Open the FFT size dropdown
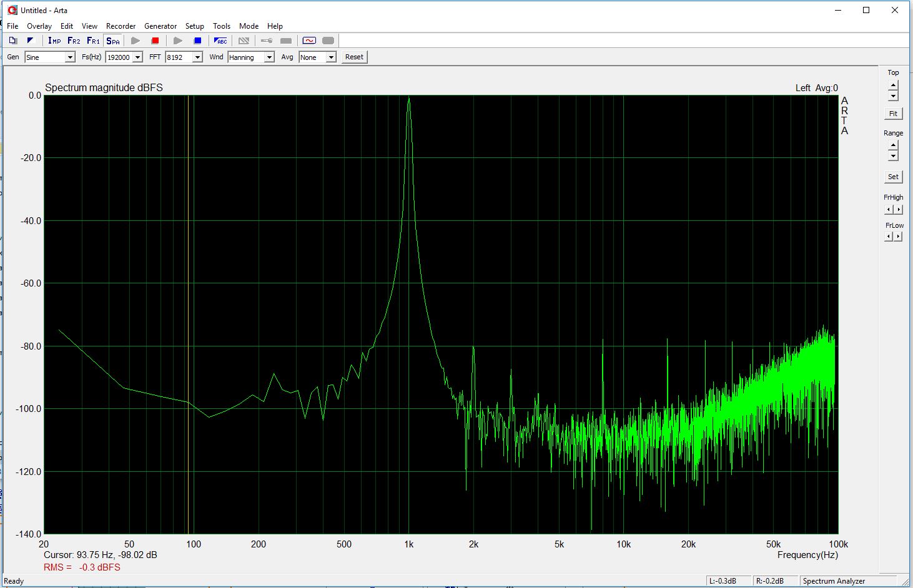The width and height of the screenshot is (913, 588). click(197, 57)
